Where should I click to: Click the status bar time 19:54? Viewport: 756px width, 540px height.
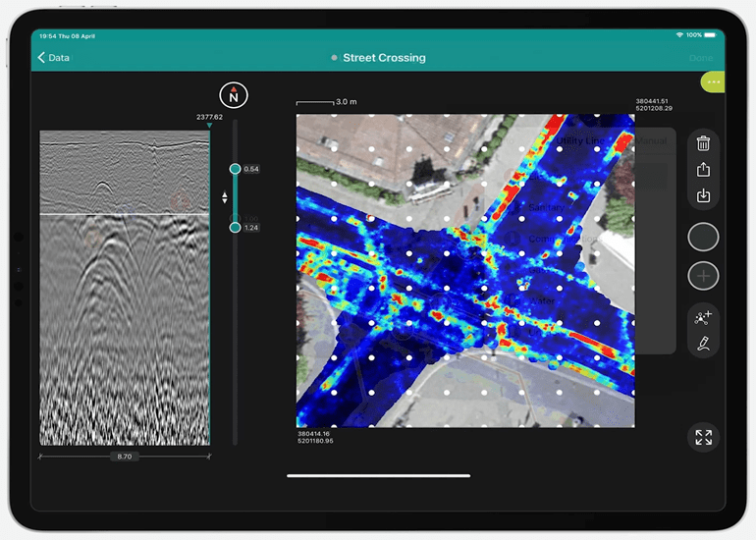point(48,36)
